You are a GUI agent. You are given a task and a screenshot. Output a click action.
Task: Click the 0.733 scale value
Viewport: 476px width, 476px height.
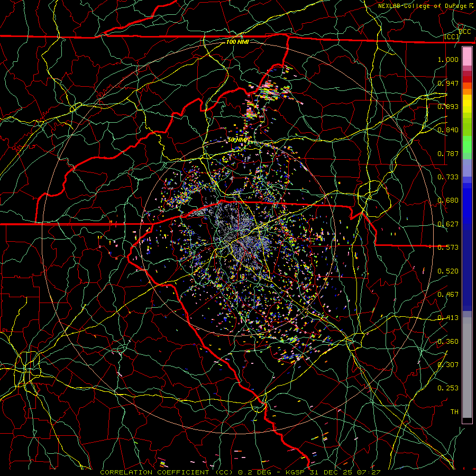448,177
